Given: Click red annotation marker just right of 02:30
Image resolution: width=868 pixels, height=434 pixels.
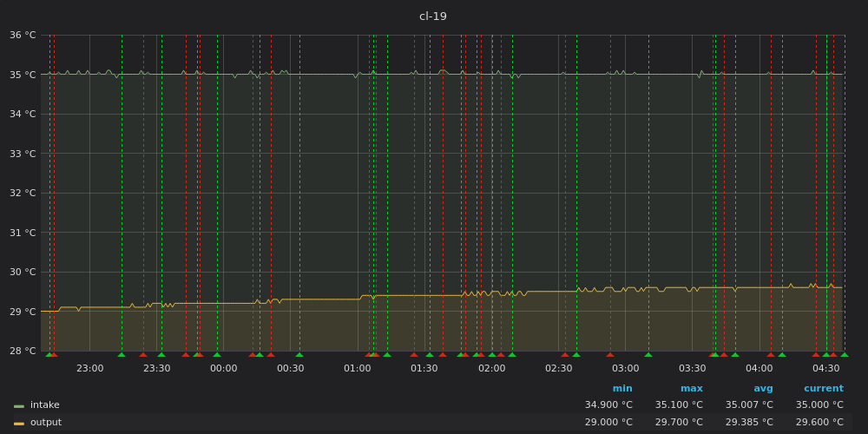Looking at the screenshot, I should pos(565,354).
